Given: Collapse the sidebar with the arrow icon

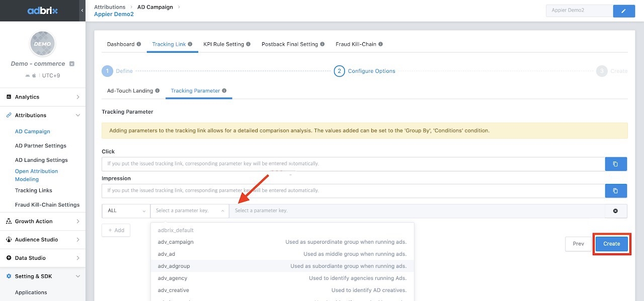Looking at the screenshot, I should [x=82, y=11].
